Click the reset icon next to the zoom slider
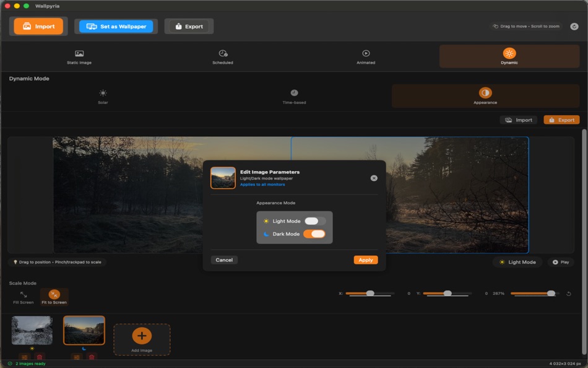 click(x=568, y=294)
